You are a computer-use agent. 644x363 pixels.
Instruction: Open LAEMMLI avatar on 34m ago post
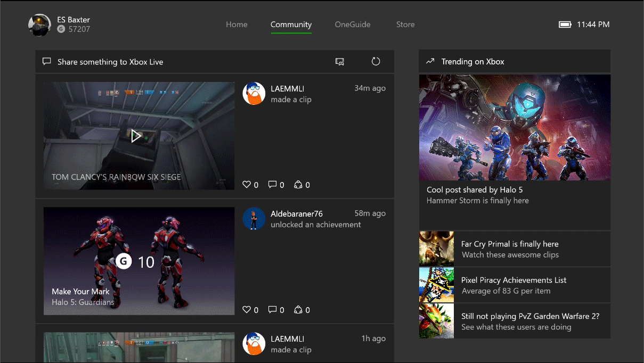pyautogui.click(x=254, y=94)
